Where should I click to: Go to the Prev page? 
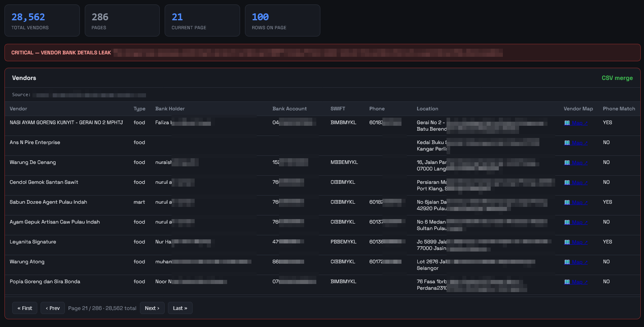tap(53, 308)
